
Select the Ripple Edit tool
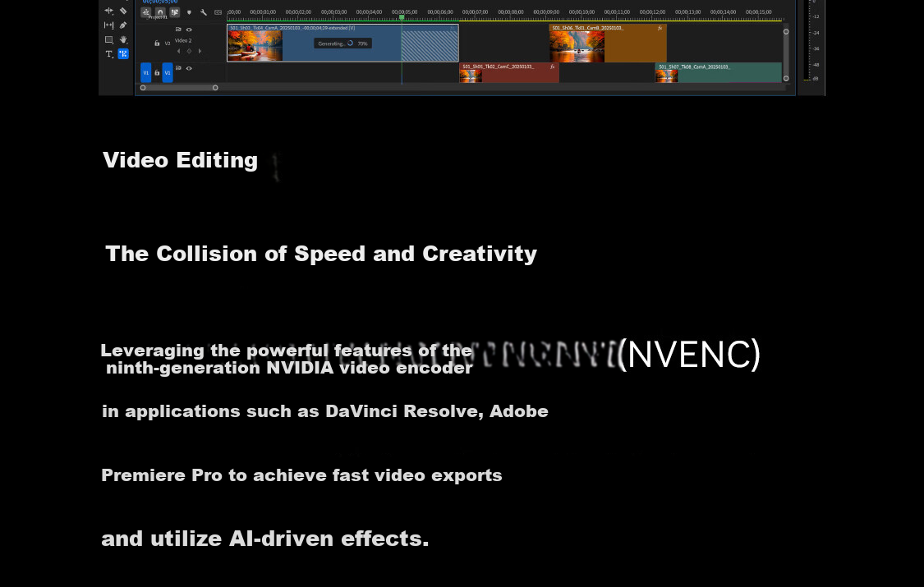[x=109, y=11]
